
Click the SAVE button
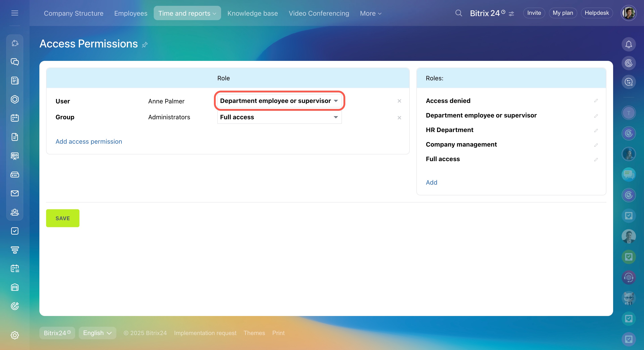point(62,218)
